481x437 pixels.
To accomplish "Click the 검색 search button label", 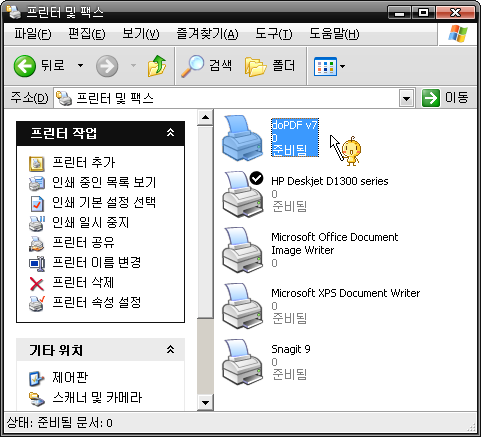I will [221, 65].
